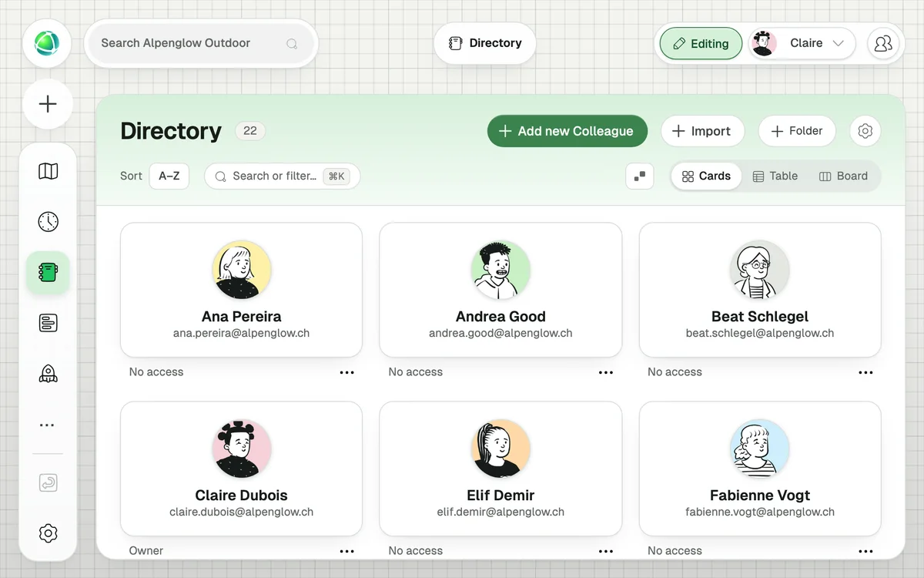Click No access under Ana Pereira
924x578 pixels.
click(156, 371)
